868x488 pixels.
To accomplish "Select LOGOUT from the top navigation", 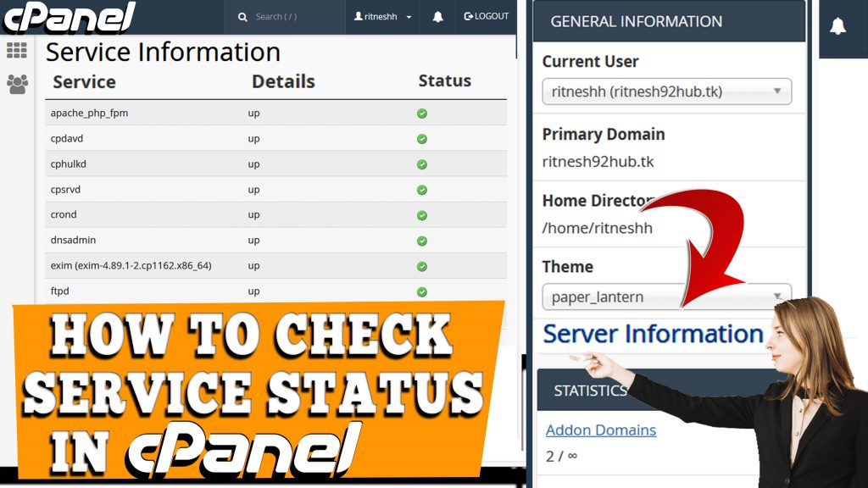I will [486, 16].
